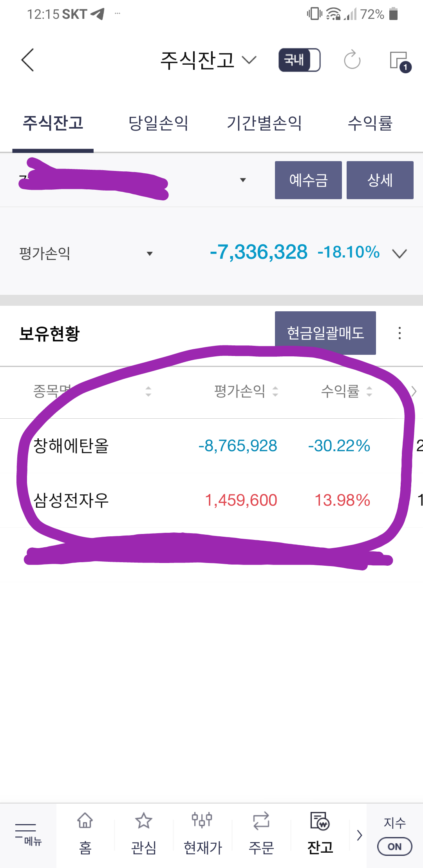Image resolution: width=423 pixels, height=868 pixels.
Task: Open the three-dot menu next to 현금일괄매도
Action: point(399,333)
